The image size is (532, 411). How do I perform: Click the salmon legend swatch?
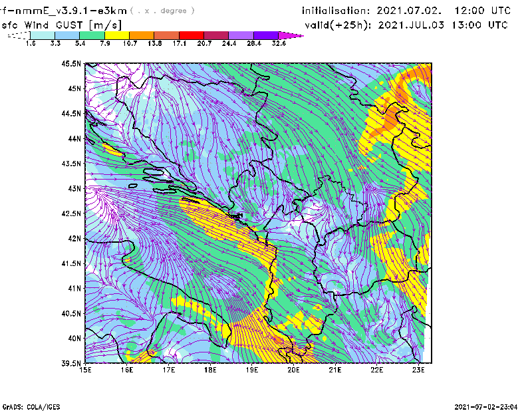coord(167,35)
